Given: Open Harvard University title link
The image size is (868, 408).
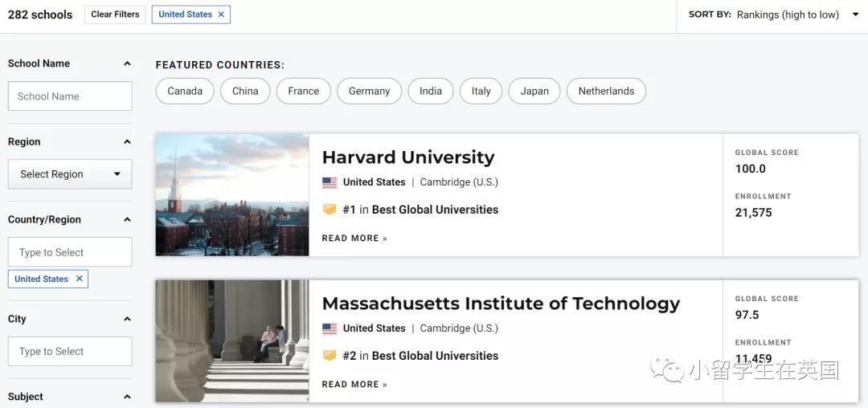Looking at the screenshot, I should pos(408,157).
